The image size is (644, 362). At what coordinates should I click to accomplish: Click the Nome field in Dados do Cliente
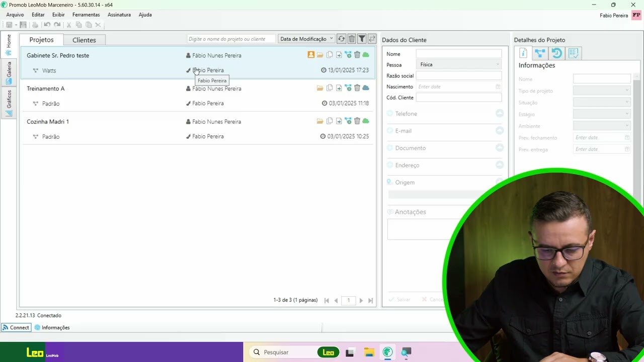(458, 54)
